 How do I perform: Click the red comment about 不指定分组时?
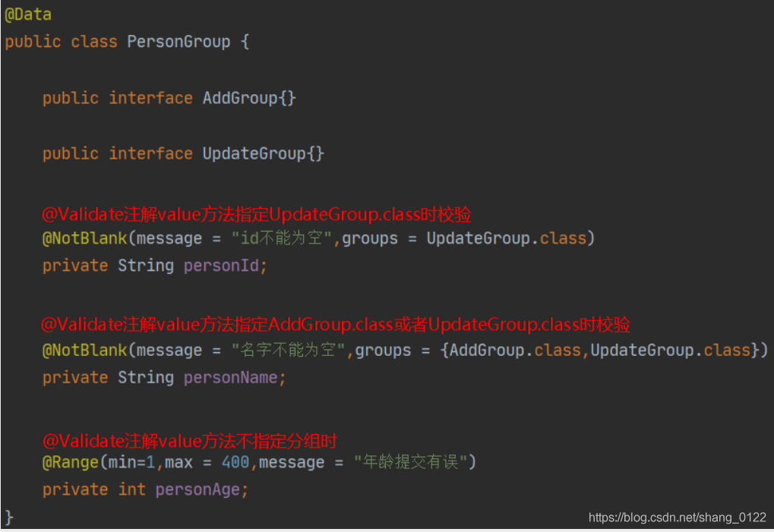(190, 441)
